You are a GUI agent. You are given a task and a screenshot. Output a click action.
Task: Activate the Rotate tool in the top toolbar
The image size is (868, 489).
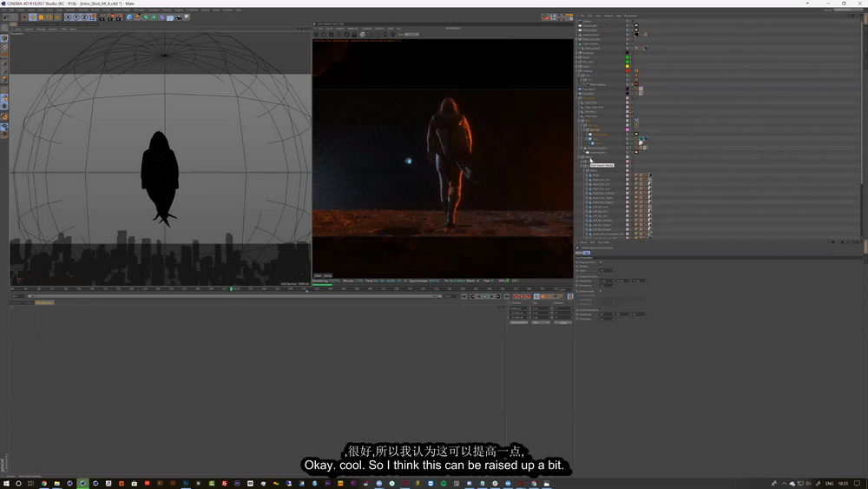coord(49,17)
